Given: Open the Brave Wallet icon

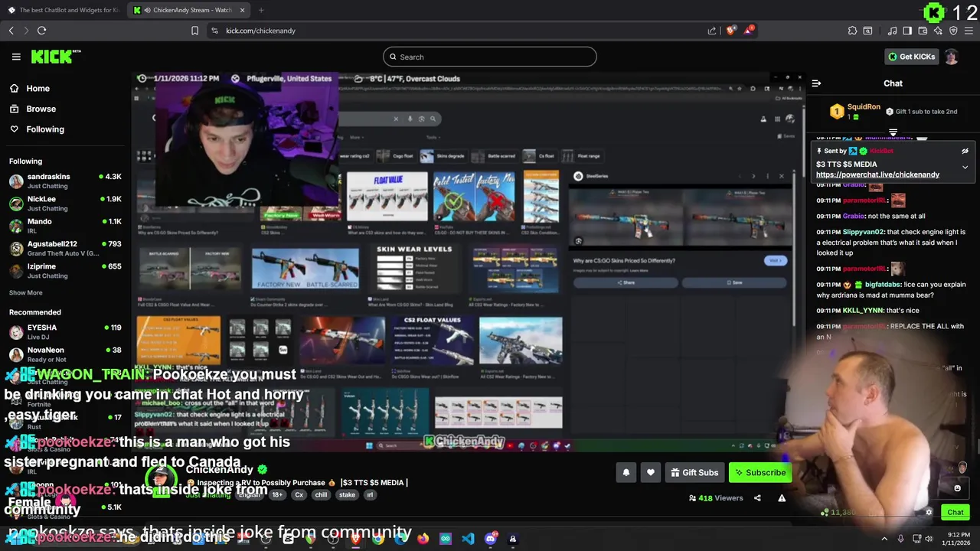Looking at the screenshot, I should (x=923, y=31).
